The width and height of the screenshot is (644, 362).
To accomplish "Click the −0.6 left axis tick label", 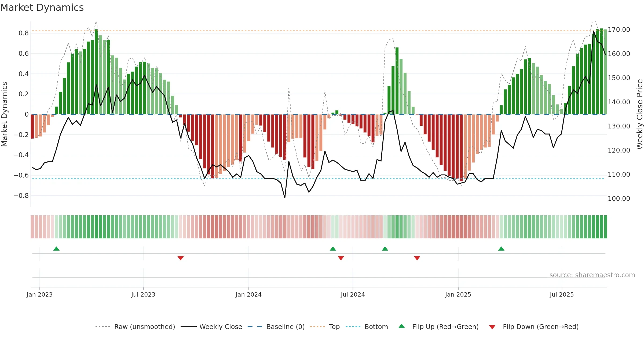I will (21, 175).
